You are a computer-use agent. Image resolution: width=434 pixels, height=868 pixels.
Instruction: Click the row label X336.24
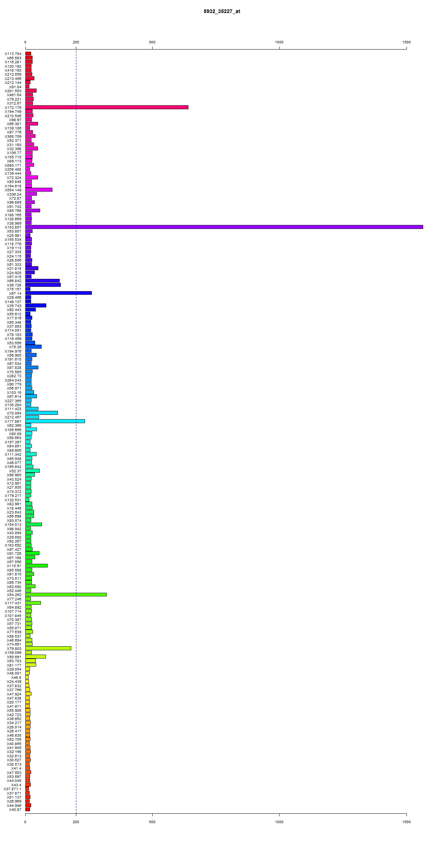tap(14, 194)
